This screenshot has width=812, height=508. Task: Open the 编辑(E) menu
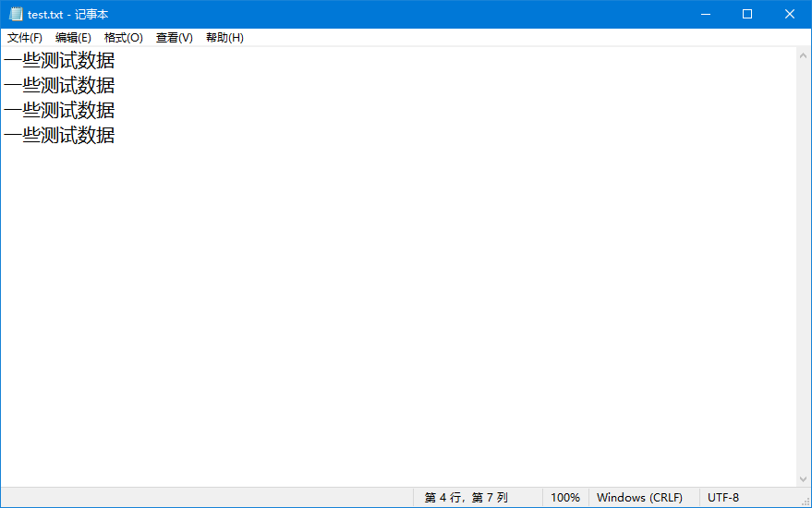click(x=73, y=38)
